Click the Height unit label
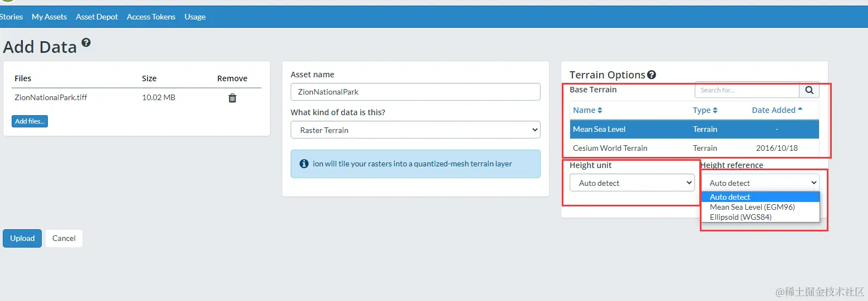 tap(591, 165)
